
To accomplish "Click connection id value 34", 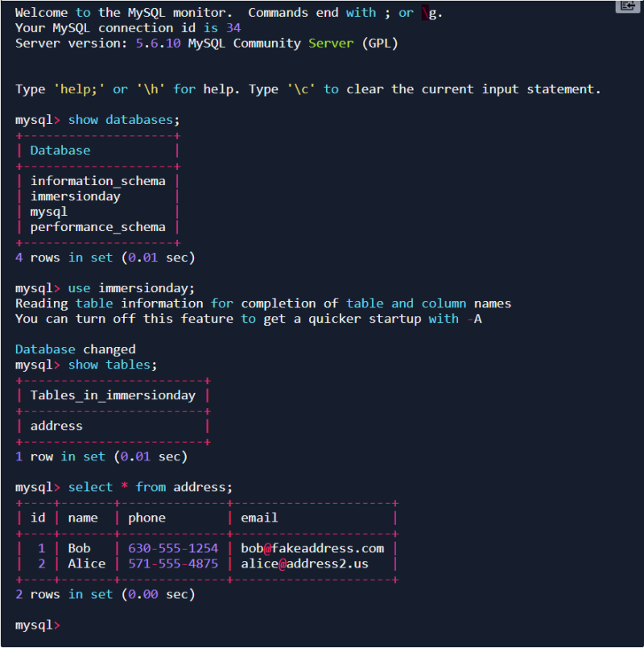I will 233,28.
